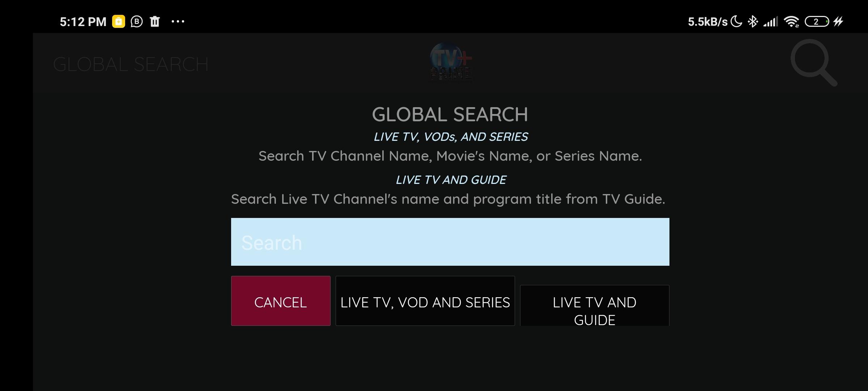
Task: Tap the charging bolt icon
Action: point(838,22)
